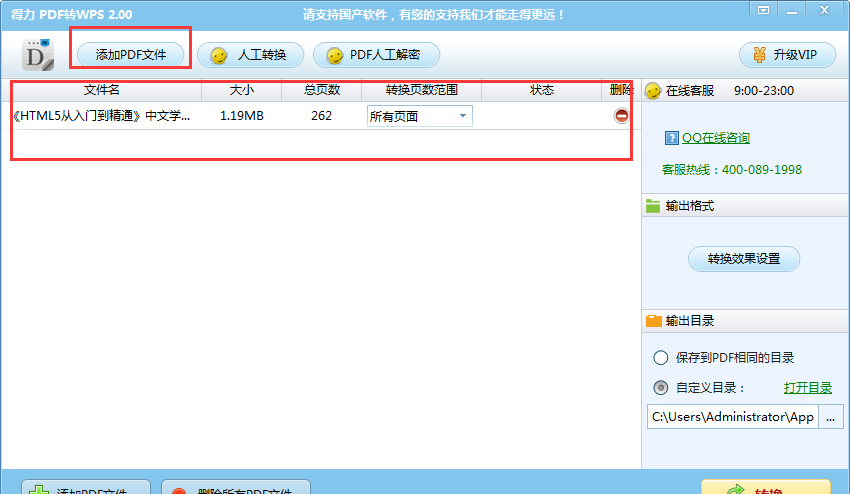The height and width of the screenshot is (494, 850).
Task: Delete the HTML5 file row with red minus icon
Action: (x=621, y=116)
